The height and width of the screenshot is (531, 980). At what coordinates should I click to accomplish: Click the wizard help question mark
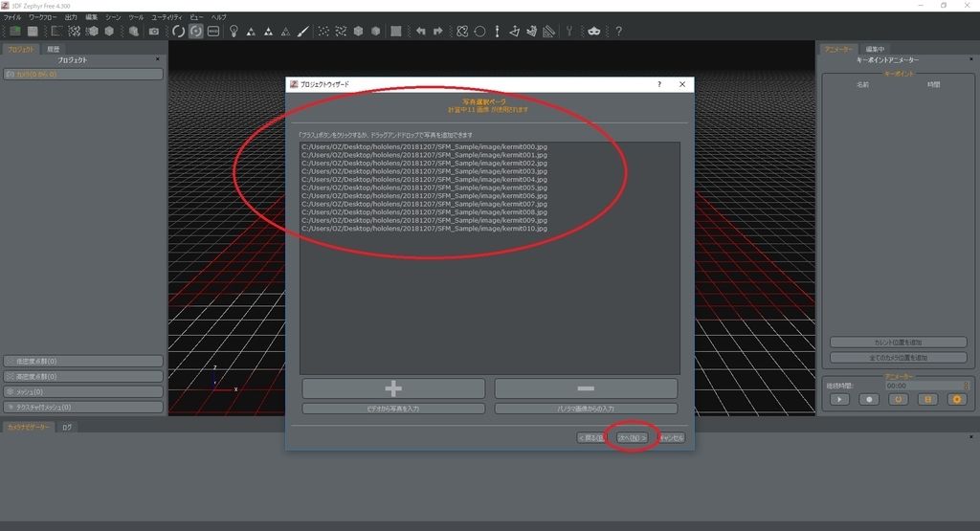click(x=658, y=84)
